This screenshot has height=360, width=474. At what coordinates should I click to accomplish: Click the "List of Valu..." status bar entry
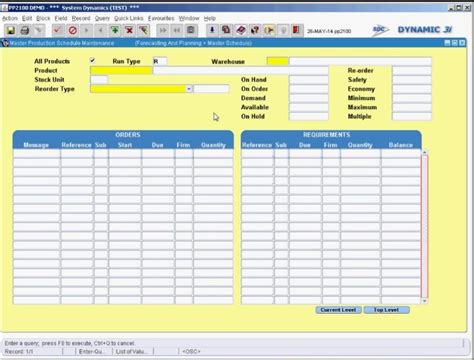coord(130,352)
